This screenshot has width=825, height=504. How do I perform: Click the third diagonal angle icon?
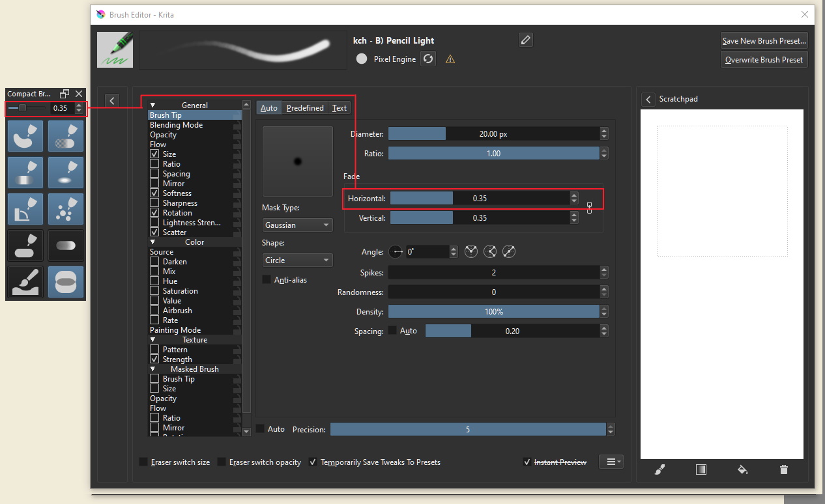click(x=509, y=251)
